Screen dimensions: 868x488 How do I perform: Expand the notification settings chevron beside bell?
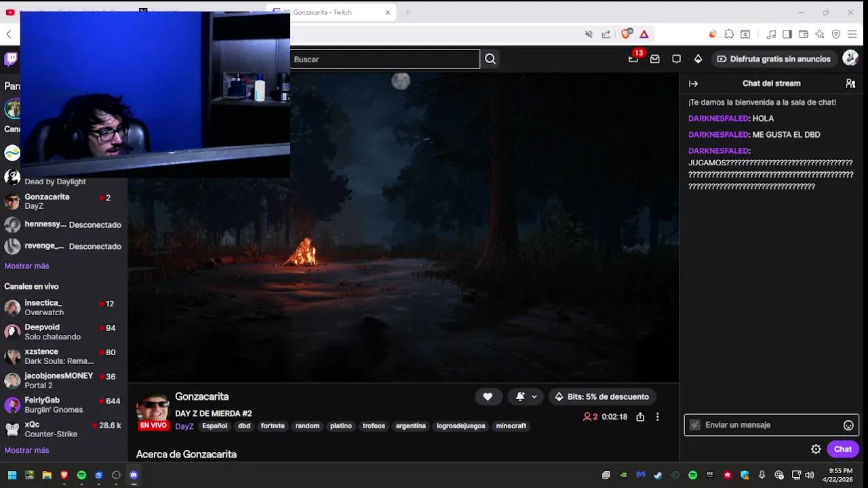pos(534,396)
